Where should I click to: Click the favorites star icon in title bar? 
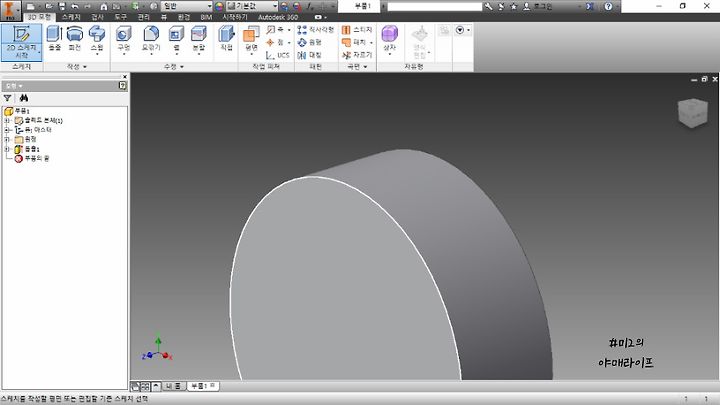click(514, 6)
